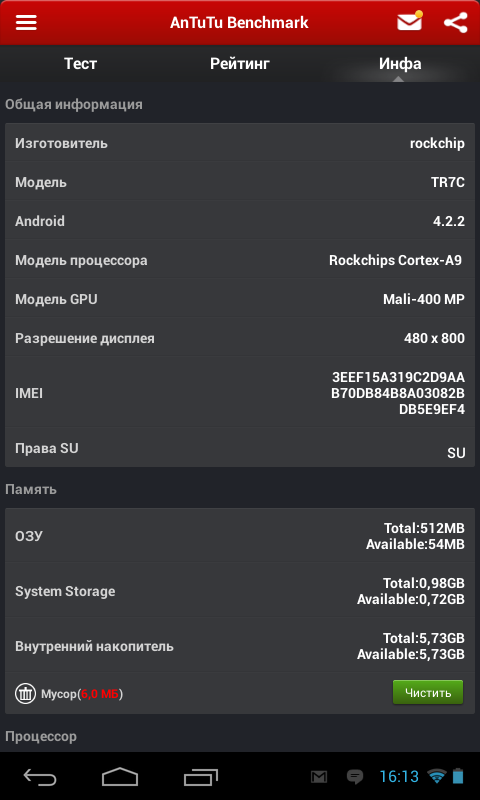
Task: Open the mail messages icon
Action: point(410,21)
